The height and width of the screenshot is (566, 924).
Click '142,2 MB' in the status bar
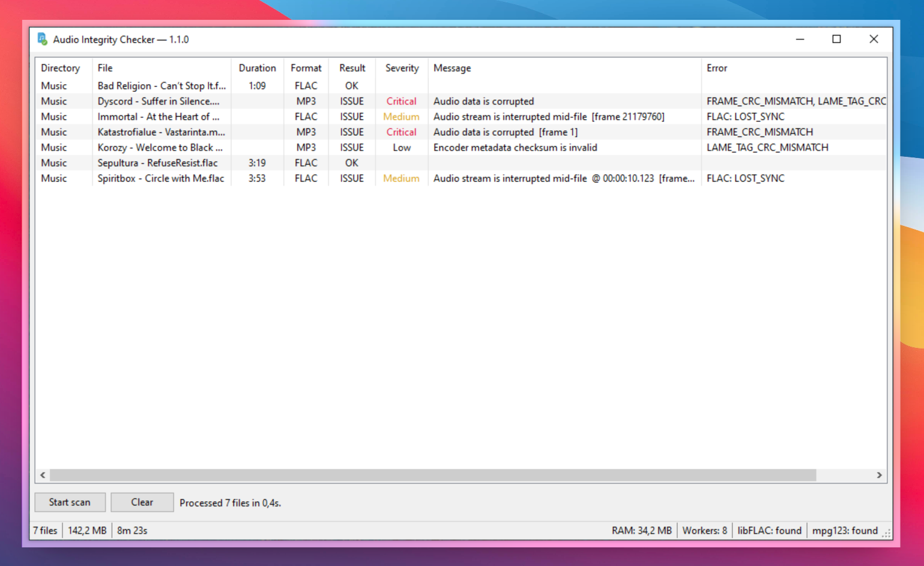point(87,531)
